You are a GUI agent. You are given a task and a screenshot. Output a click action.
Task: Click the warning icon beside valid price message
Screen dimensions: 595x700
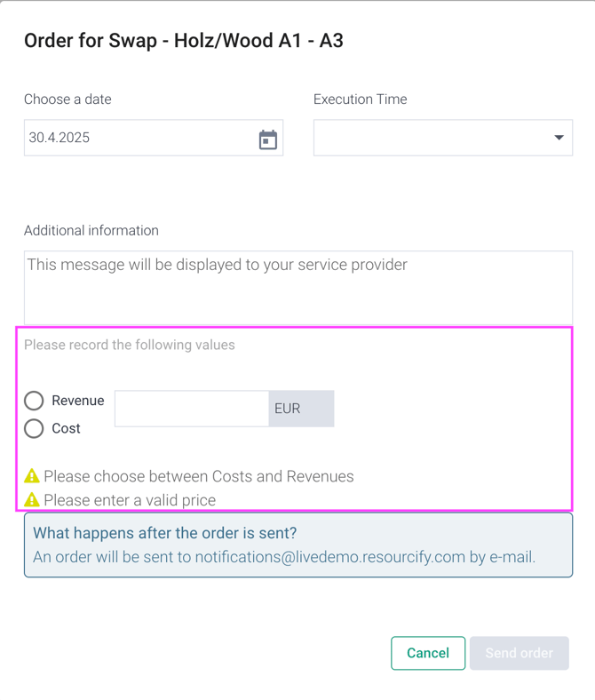pos(32,499)
